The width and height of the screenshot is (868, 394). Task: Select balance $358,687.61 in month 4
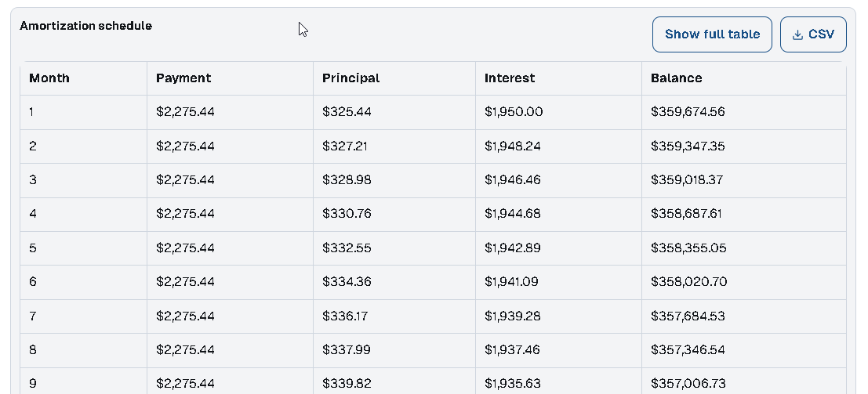click(687, 213)
